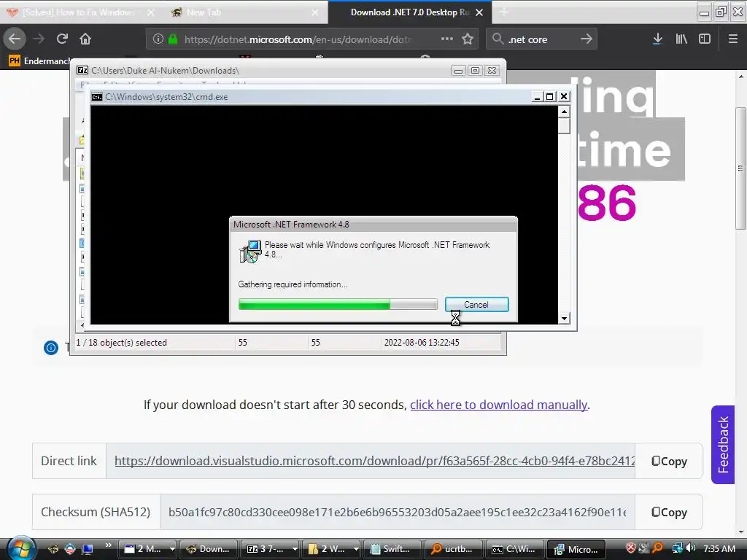Close the Download .NET 7.0 tab

(479, 12)
